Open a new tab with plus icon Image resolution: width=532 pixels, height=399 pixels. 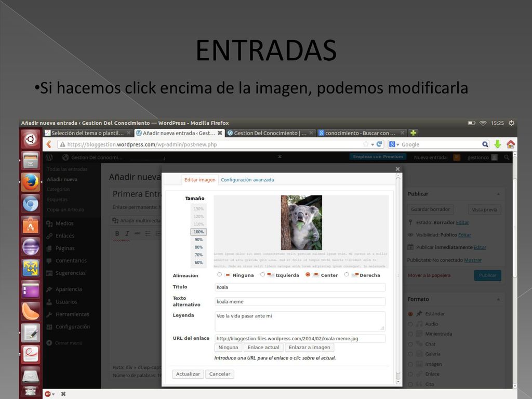413,133
